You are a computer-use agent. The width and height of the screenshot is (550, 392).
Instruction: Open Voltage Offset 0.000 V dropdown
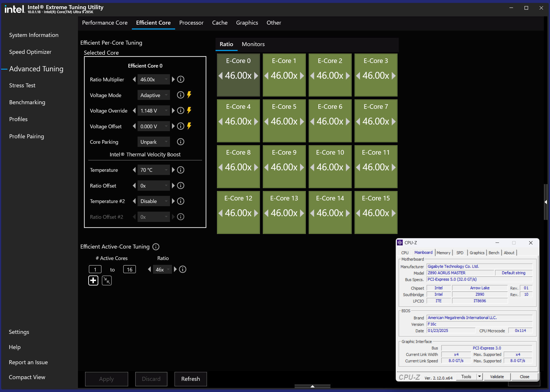[154, 126]
